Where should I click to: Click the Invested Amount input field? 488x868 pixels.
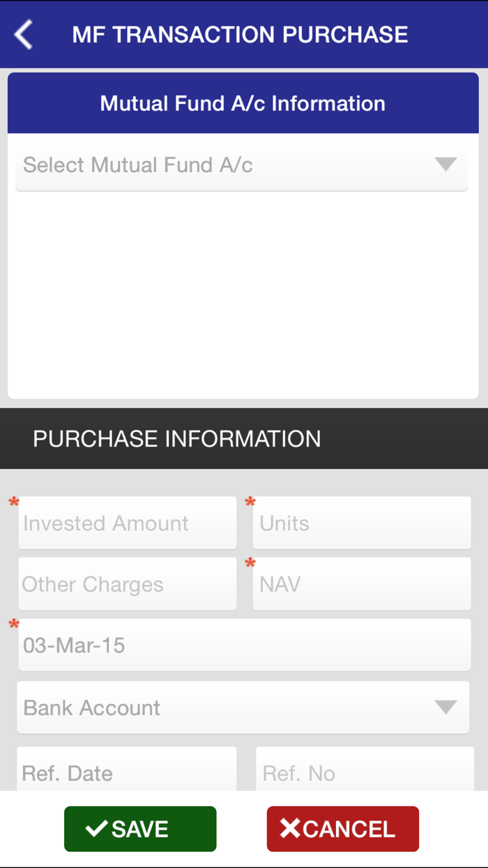(127, 522)
